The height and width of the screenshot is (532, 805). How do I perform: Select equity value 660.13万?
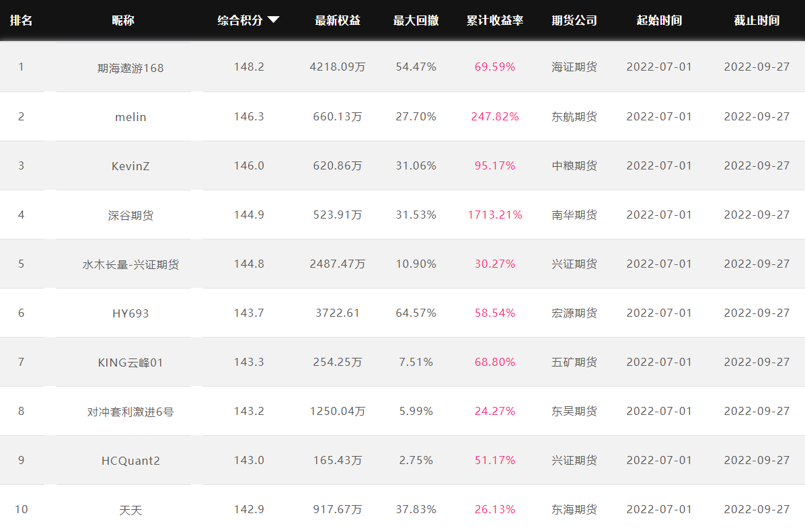pyautogui.click(x=338, y=116)
